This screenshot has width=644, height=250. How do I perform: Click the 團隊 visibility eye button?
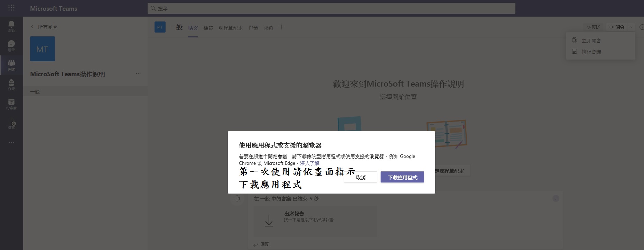tap(593, 27)
